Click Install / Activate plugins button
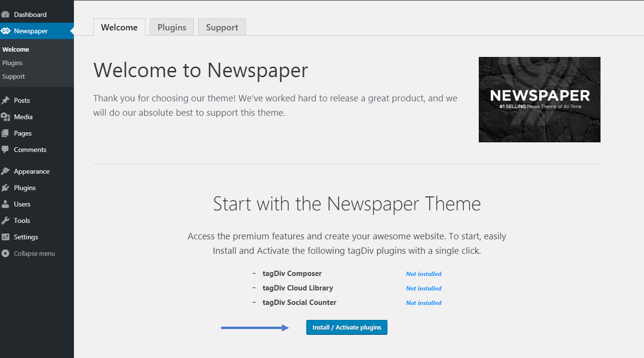Viewport: 644px width, 358px height. pos(347,327)
